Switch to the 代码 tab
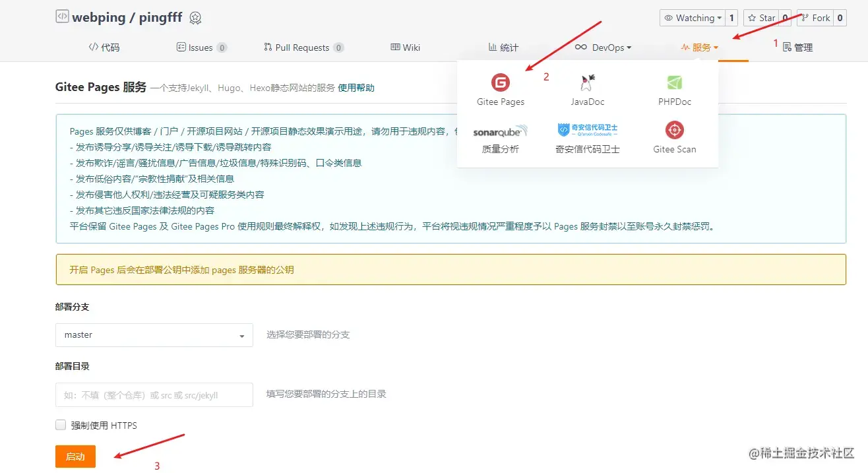The width and height of the screenshot is (868, 473). point(104,47)
